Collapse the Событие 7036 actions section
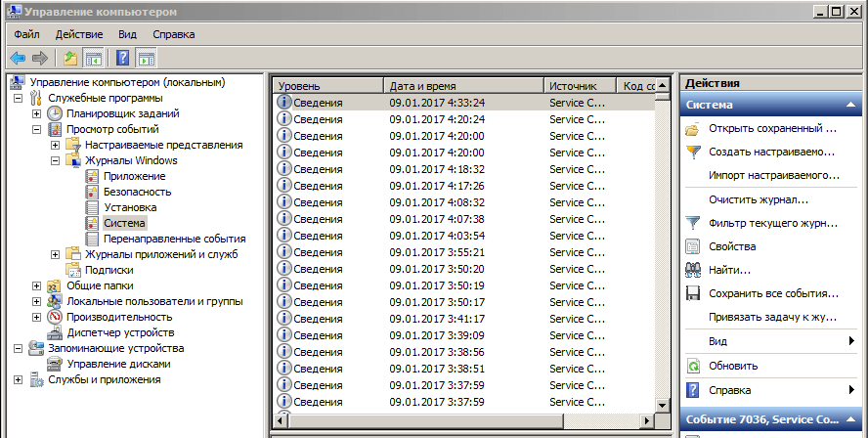868x438 pixels. 850,419
